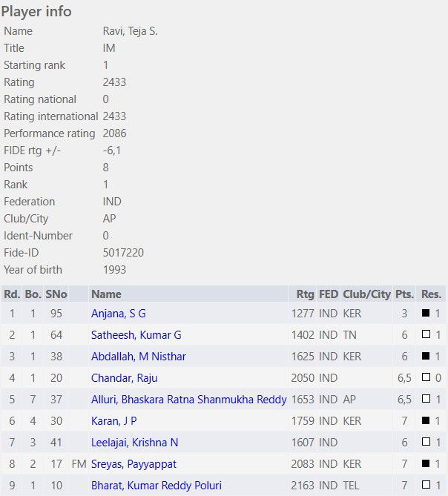Viewport: 448px width, 496px height.
Task: Click black color square in round 3 result
Action: coord(426,357)
